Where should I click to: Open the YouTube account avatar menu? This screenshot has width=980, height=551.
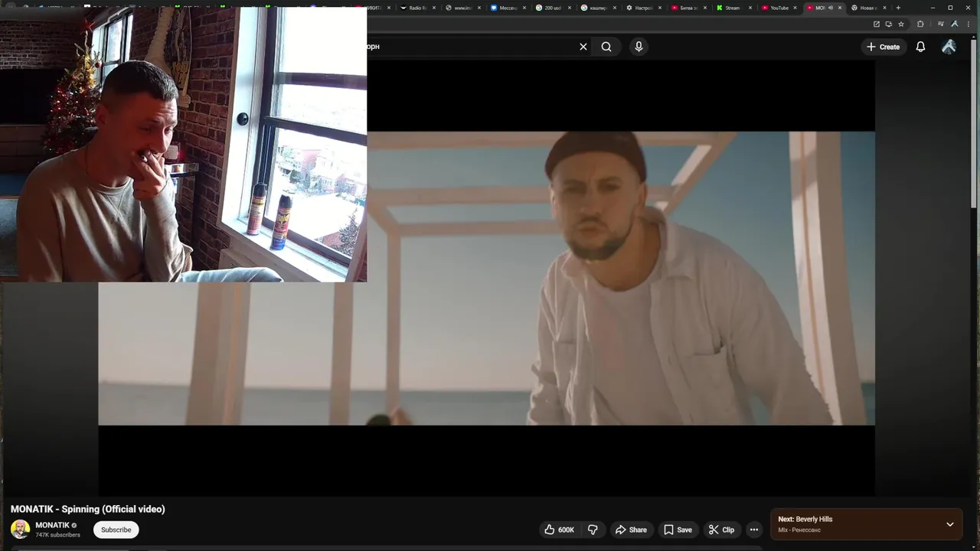pyautogui.click(x=949, y=47)
